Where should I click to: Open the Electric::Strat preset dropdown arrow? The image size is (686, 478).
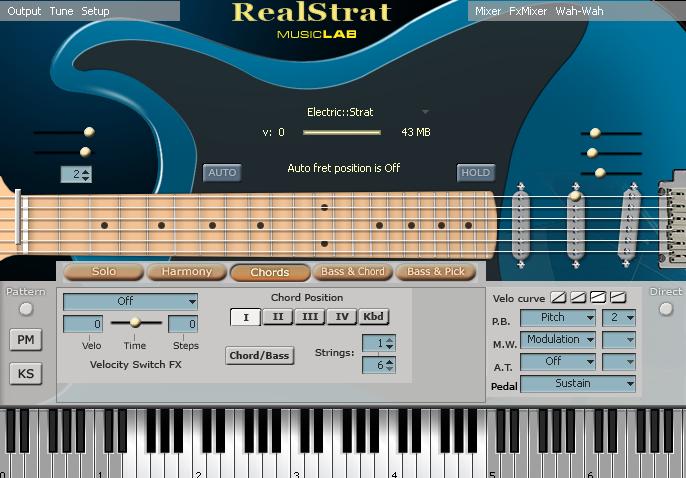click(x=425, y=112)
